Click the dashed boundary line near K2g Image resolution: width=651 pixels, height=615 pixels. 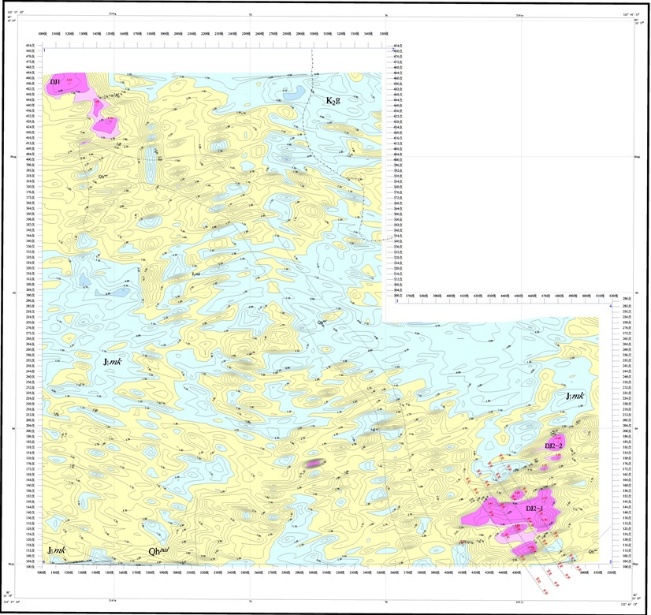click(x=306, y=110)
